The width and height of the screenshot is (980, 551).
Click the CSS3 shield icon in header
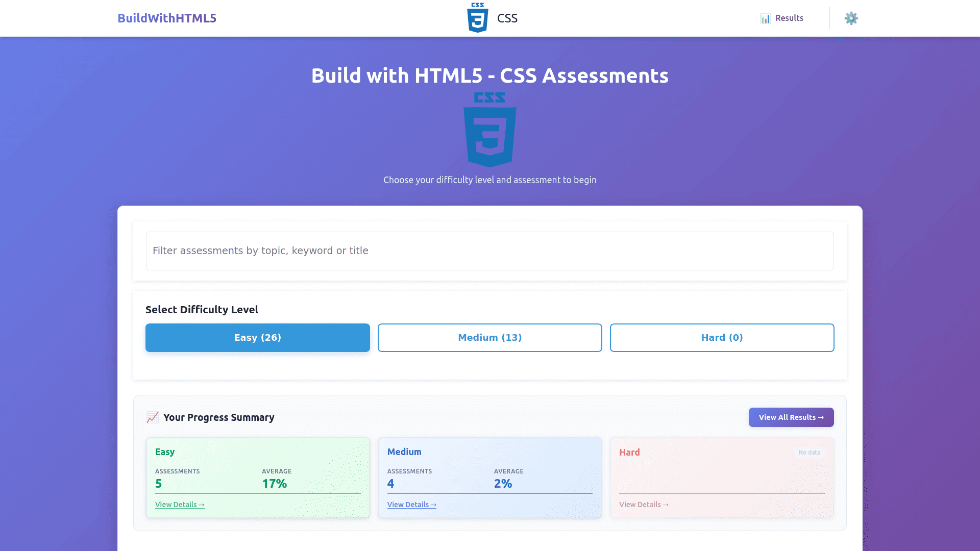tap(477, 18)
